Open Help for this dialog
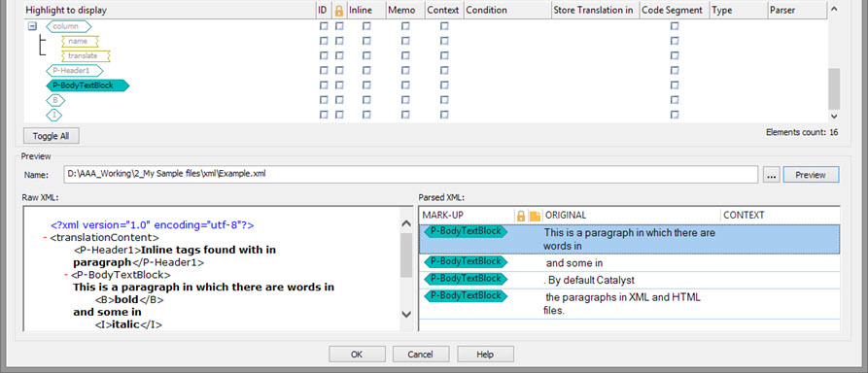The width and height of the screenshot is (868, 373). [x=485, y=355]
